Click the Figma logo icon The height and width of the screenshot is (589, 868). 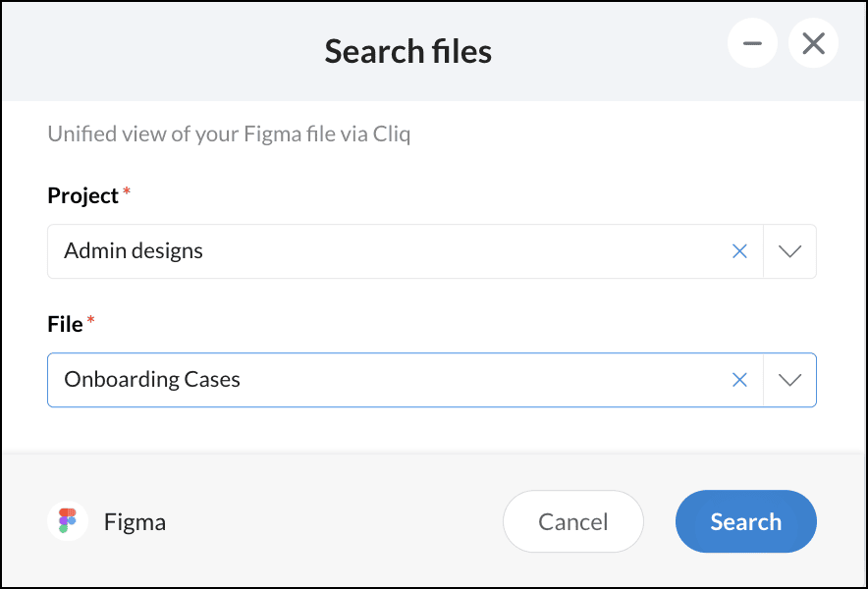point(68,521)
